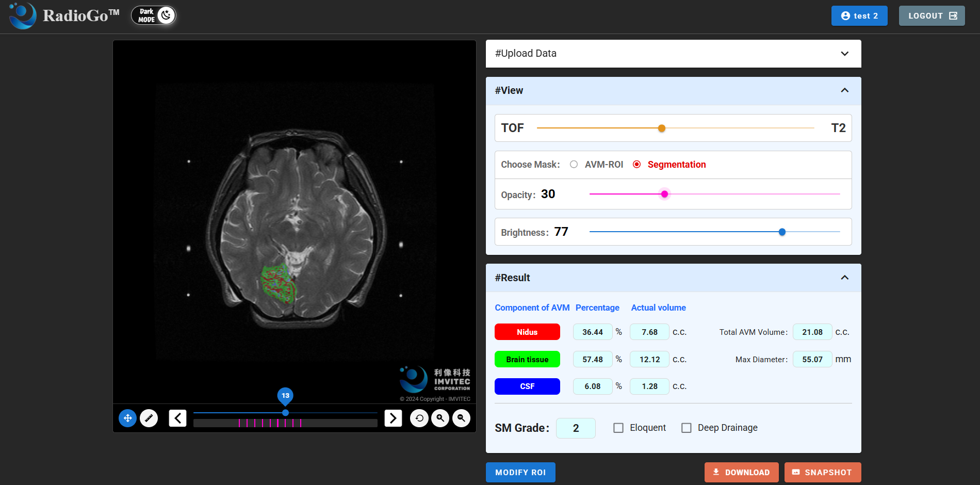This screenshot has height=485, width=980.
Task: Click the Nidus percentage field 36.44
Action: click(593, 332)
